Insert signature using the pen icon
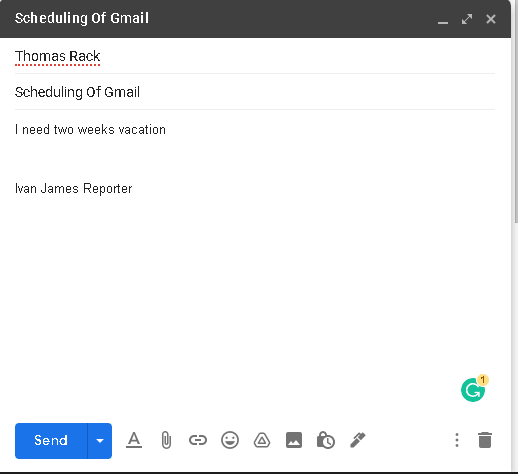The image size is (518, 474). [x=358, y=440]
